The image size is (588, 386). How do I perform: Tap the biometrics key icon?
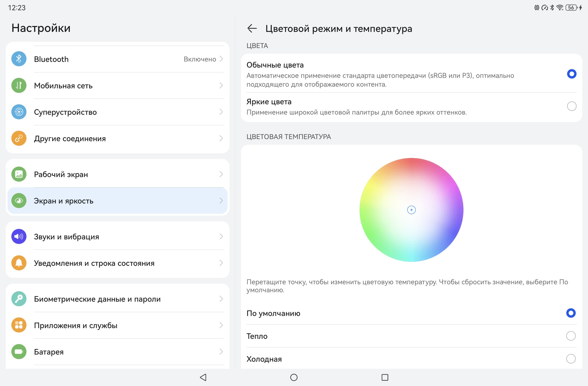point(19,299)
